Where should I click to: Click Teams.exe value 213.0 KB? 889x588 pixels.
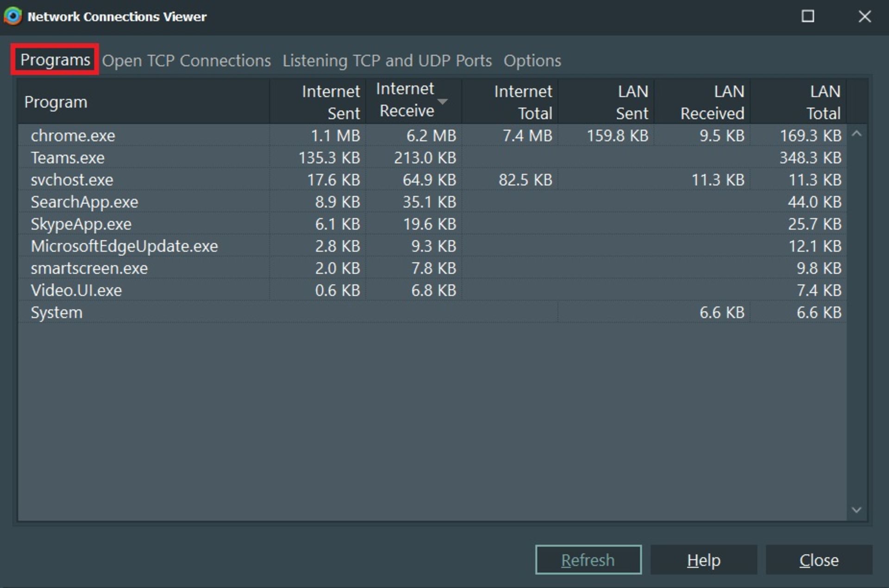[425, 158]
